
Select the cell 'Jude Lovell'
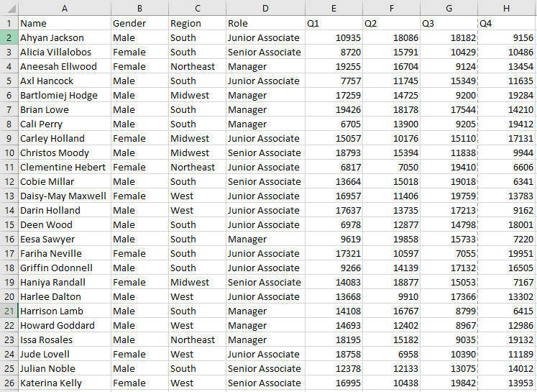click(x=65, y=354)
